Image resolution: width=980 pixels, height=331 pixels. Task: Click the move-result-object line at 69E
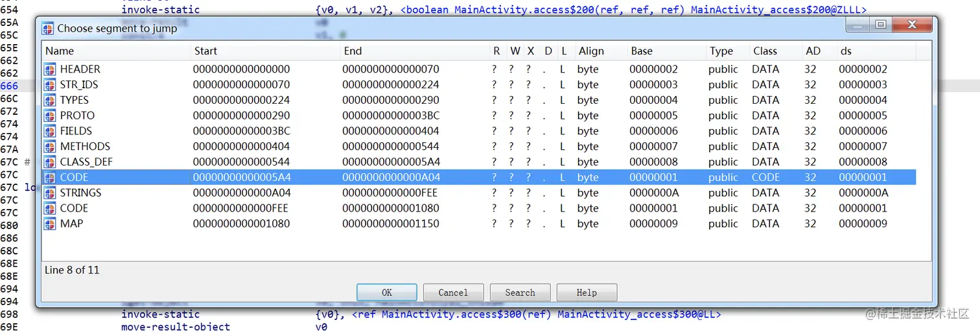(224, 327)
